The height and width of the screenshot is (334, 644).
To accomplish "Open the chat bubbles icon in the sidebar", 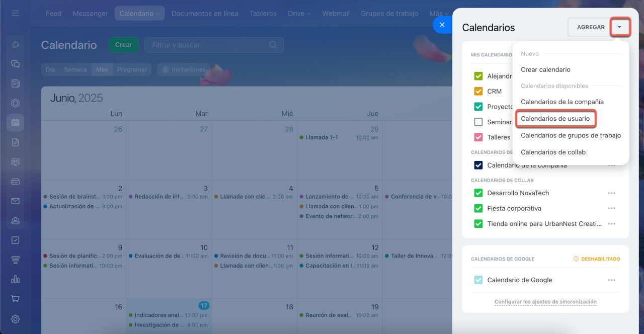I will [15, 64].
